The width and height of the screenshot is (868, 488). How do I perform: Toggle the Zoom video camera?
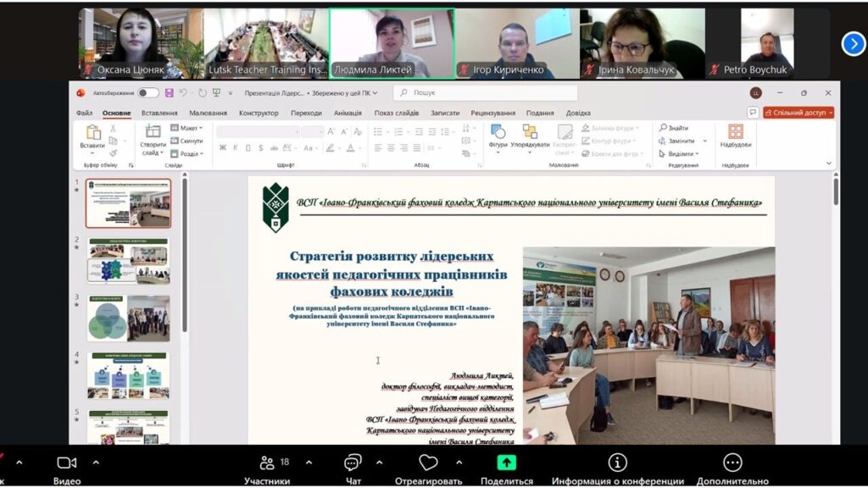tap(66, 463)
